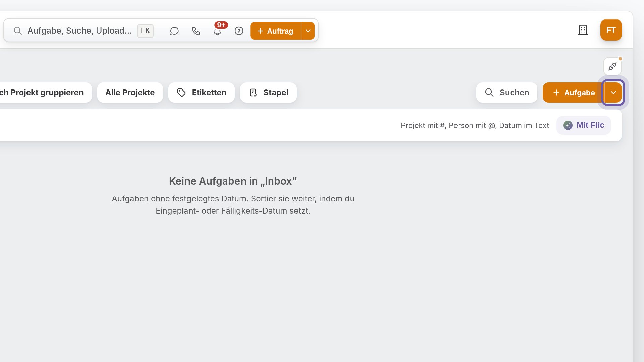Open the Alle Projekte filter

(130, 93)
